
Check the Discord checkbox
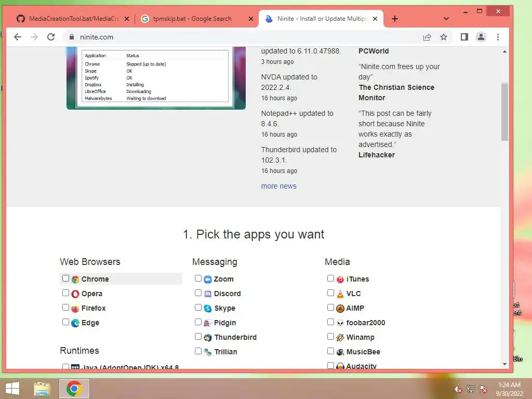[198, 293]
